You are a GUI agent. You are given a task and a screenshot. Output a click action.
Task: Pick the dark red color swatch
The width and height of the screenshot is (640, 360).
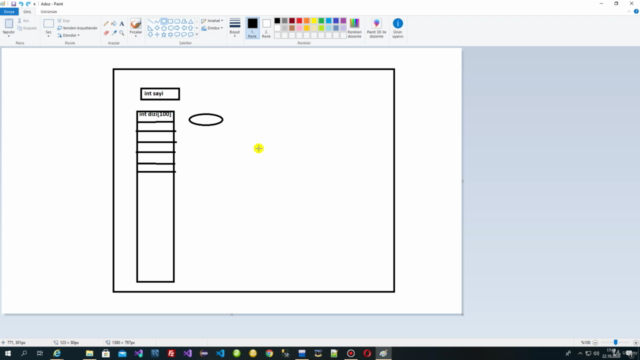[292, 21]
